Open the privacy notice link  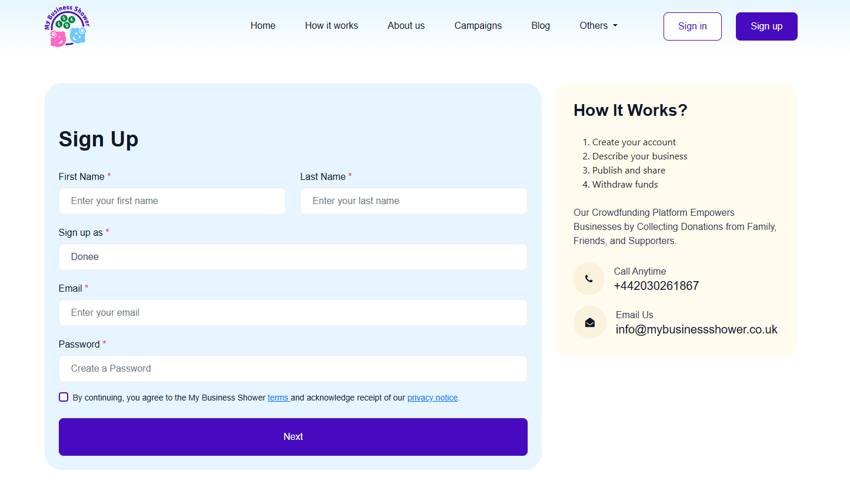(x=432, y=398)
